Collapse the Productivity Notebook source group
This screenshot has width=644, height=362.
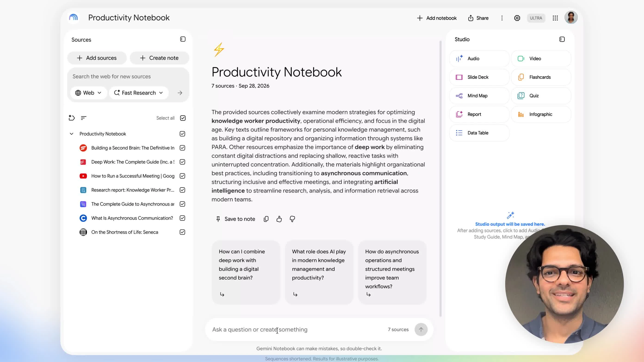(71, 134)
